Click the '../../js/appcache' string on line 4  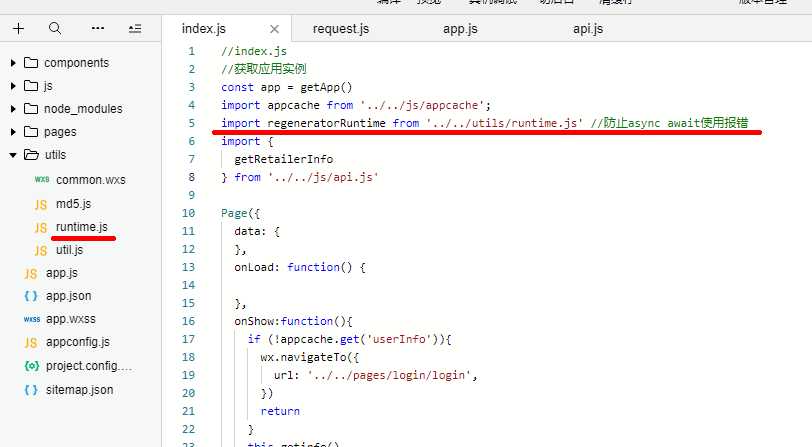click(422, 105)
